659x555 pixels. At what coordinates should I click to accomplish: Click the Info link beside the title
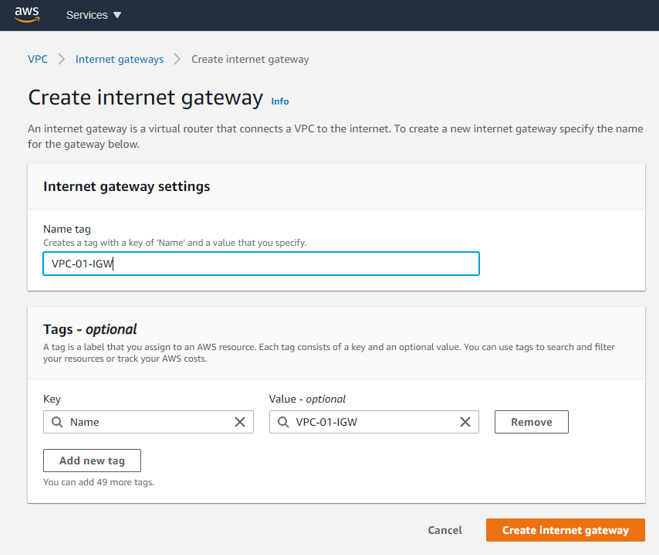click(280, 101)
